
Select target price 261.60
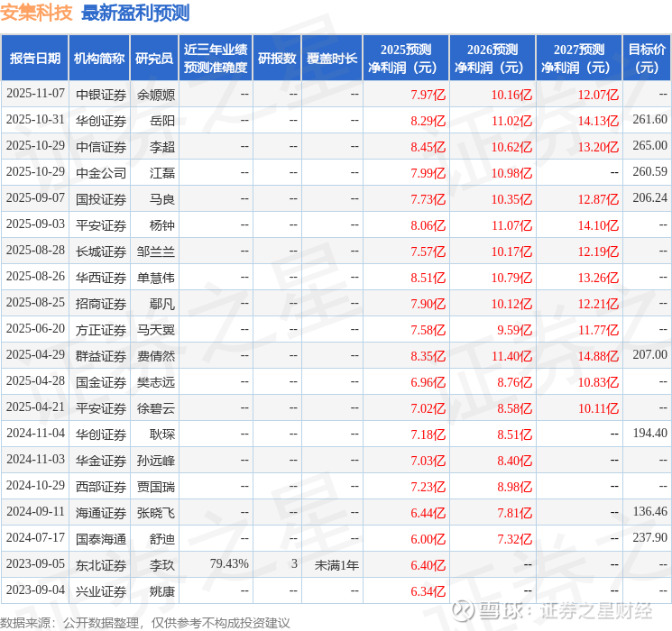click(649, 120)
